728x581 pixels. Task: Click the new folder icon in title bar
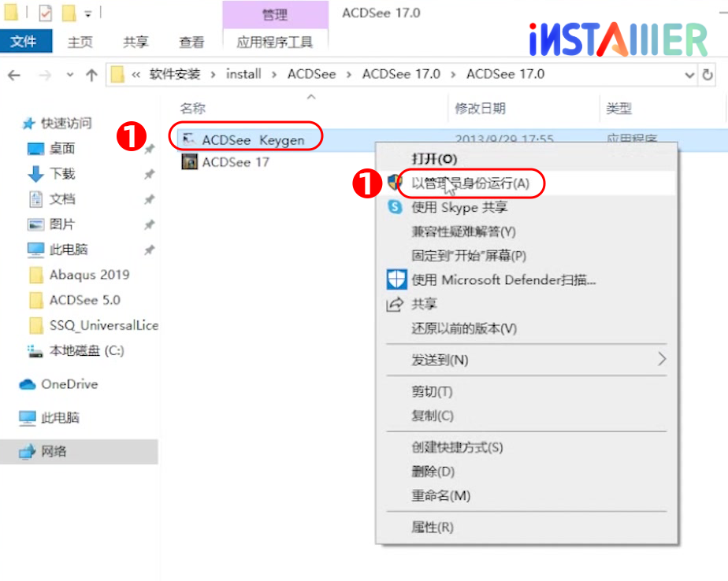click(69, 13)
